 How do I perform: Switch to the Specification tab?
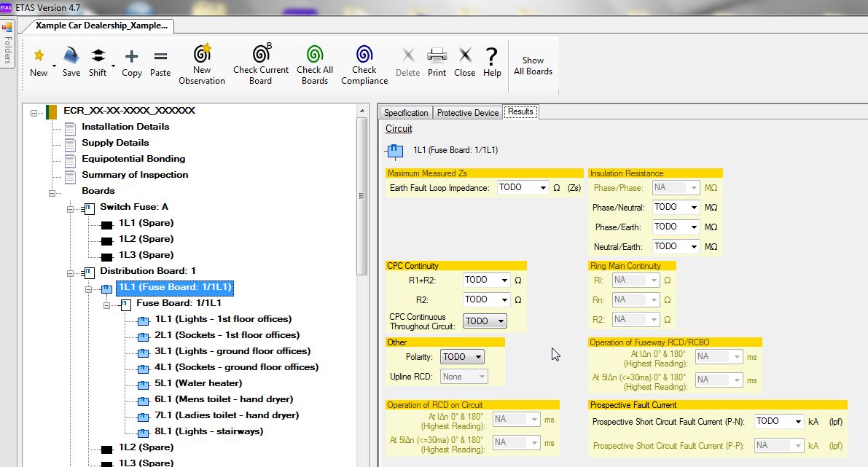(406, 113)
